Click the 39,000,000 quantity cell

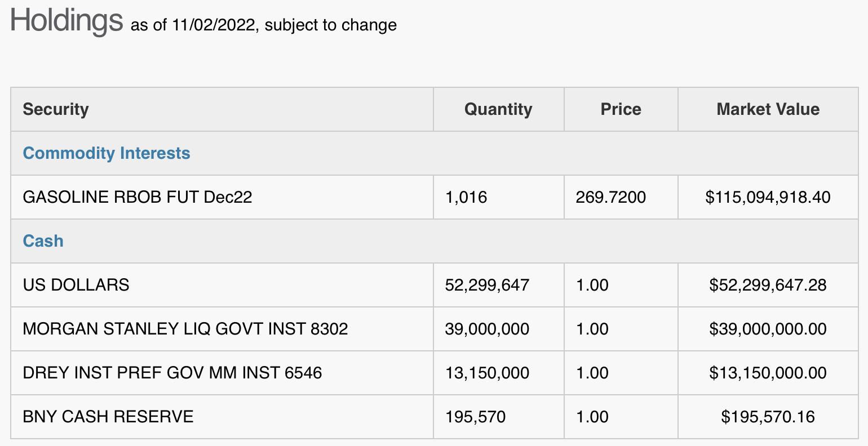(499, 329)
